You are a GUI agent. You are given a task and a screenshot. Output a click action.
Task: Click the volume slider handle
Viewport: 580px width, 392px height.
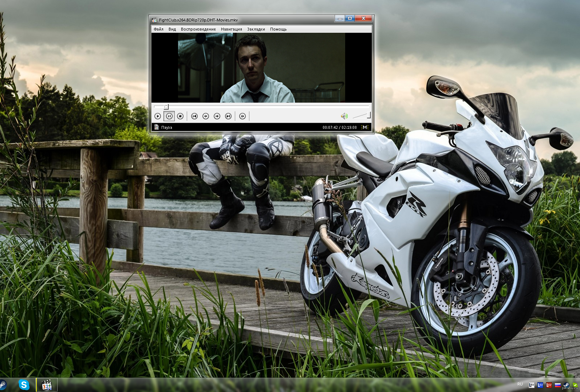point(369,115)
